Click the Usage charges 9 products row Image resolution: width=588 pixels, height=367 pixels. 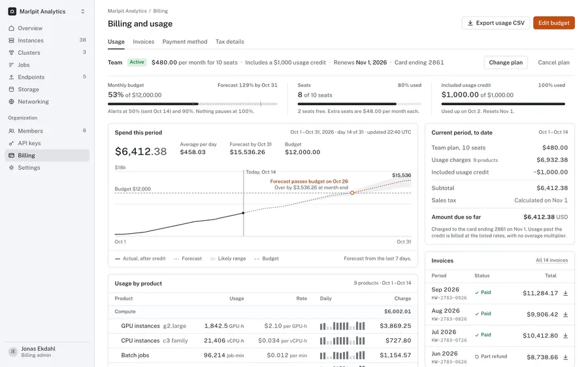pyautogui.click(x=500, y=160)
